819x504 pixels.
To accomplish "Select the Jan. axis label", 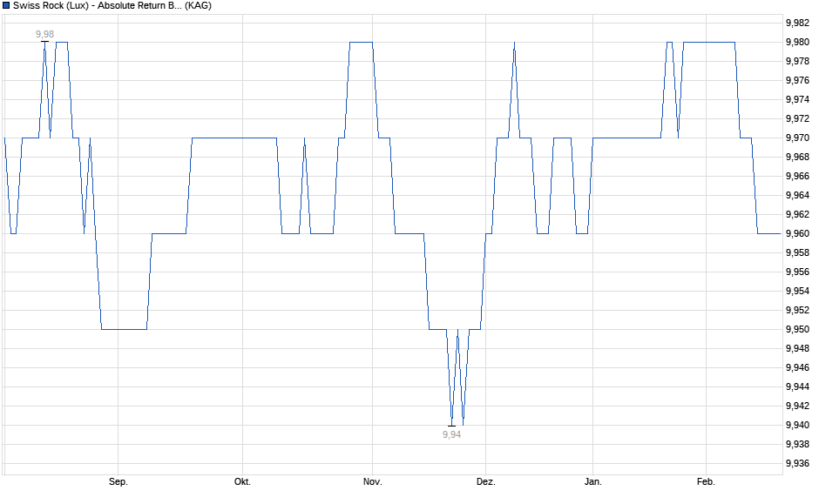I will [592, 480].
